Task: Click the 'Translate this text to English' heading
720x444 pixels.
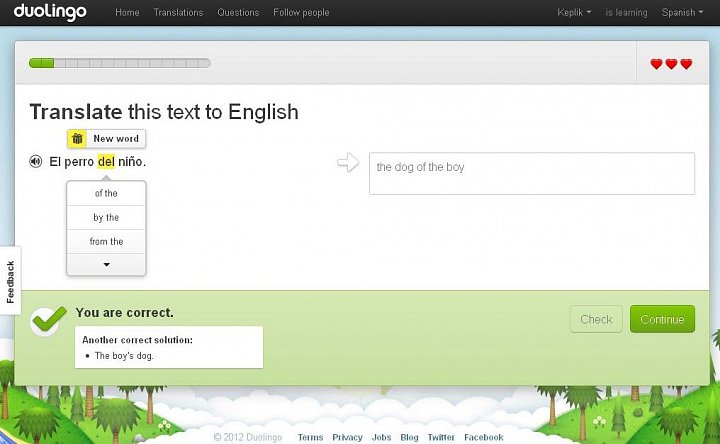Action: 164,112
